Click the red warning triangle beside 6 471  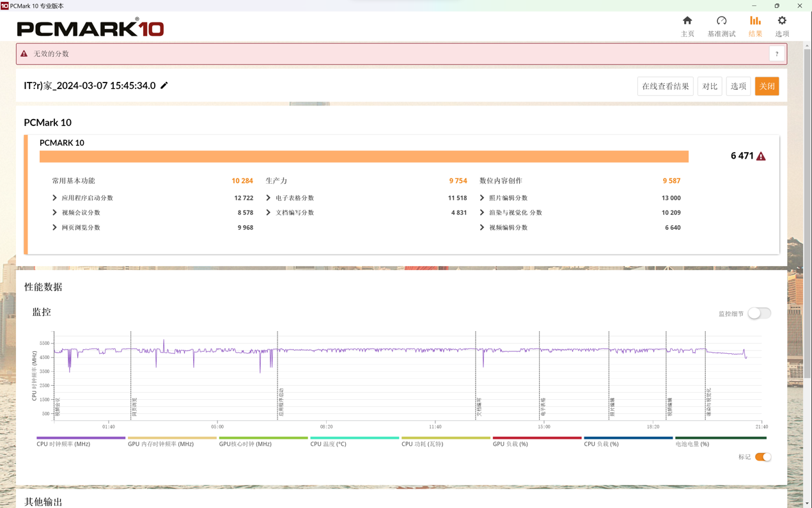761,156
